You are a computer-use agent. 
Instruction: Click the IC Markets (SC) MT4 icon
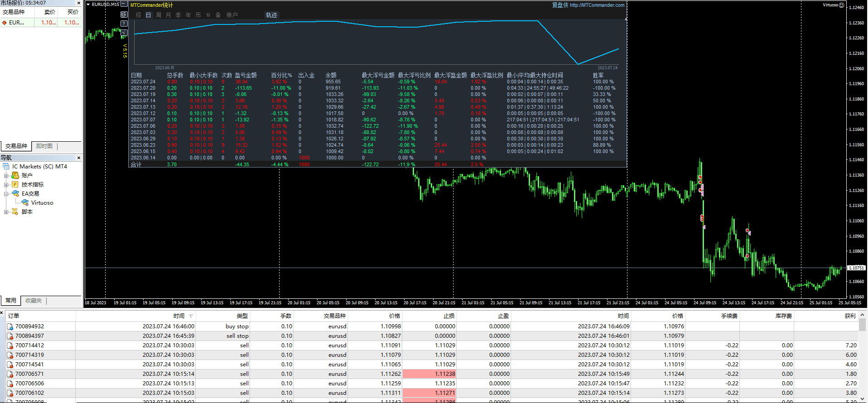(6, 167)
